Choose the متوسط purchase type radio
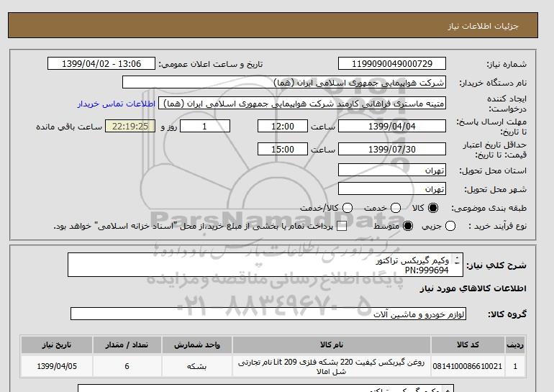Viewport: 554px width, 392px height. [408, 226]
